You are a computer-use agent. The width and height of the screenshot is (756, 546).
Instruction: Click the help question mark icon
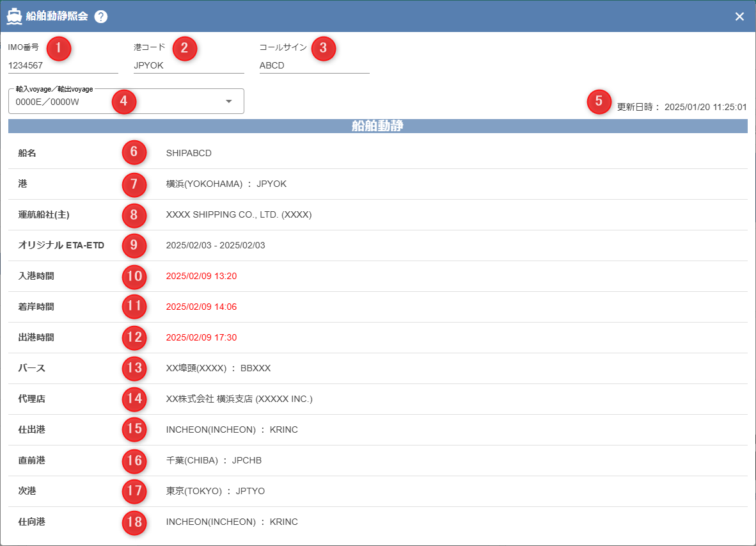pos(100,17)
